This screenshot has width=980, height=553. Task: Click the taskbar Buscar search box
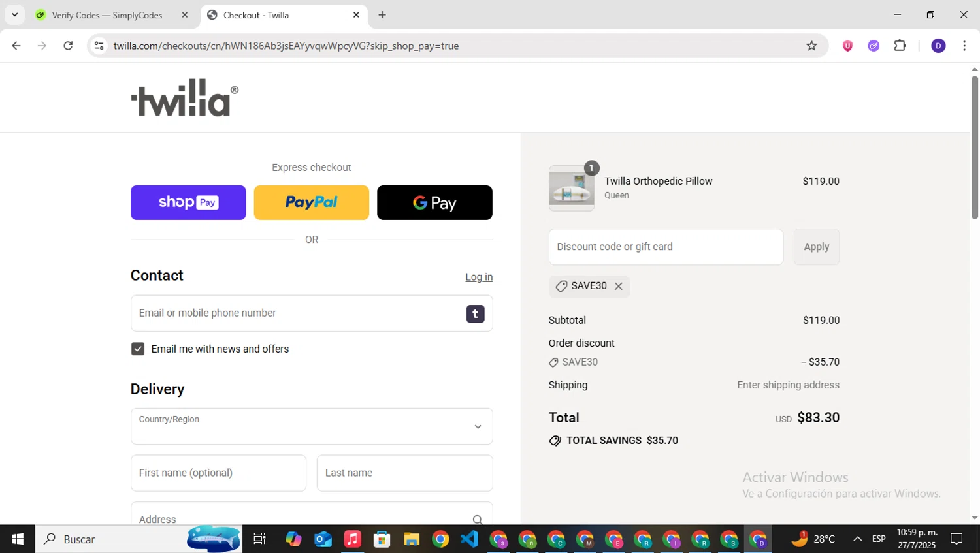pyautogui.click(x=139, y=539)
